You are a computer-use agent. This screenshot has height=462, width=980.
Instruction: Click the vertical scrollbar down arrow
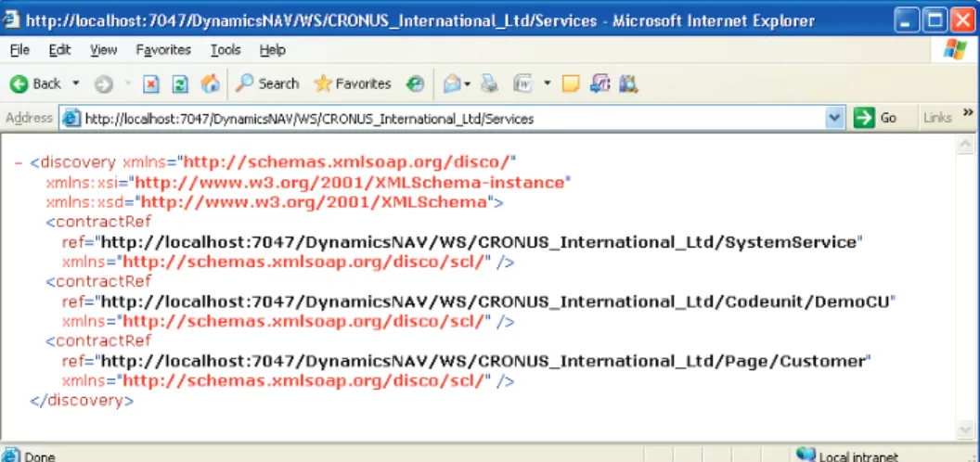pyautogui.click(x=965, y=429)
